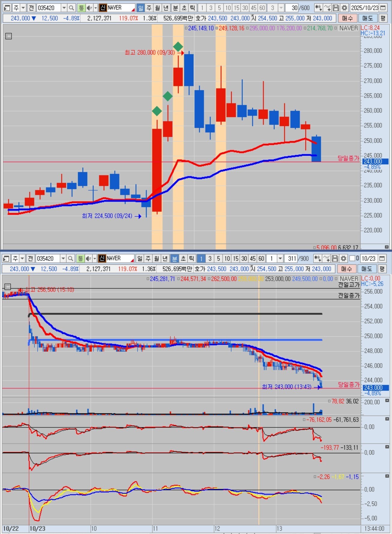Click line chart tool icon in bottom toolbar

(x=327, y=258)
